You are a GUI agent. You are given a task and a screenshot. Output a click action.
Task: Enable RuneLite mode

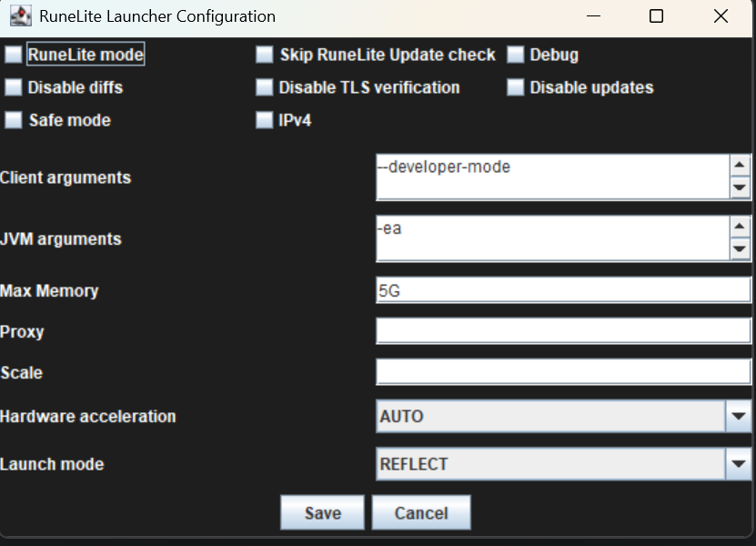(x=14, y=55)
